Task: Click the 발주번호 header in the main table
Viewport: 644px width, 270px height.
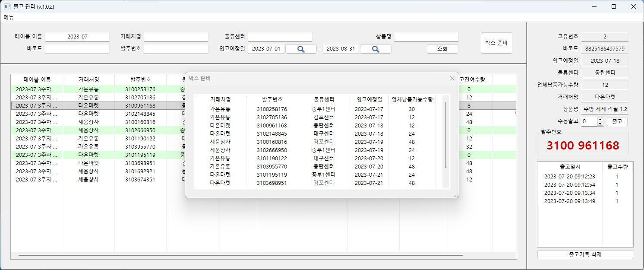Action: click(141, 79)
